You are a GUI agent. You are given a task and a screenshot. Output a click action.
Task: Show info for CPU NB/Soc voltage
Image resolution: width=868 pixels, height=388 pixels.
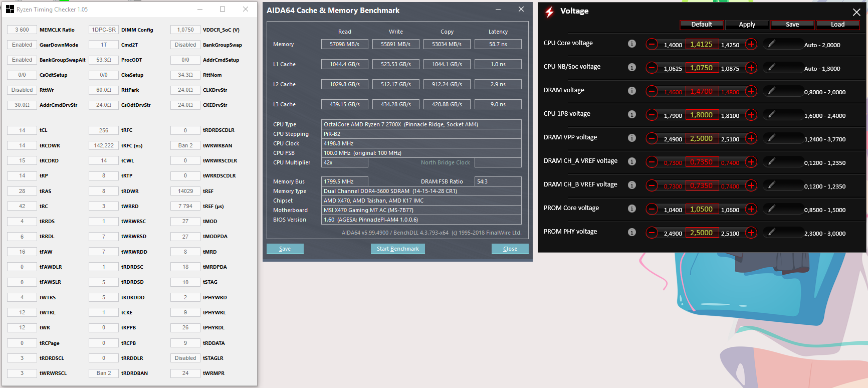[632, 67]
